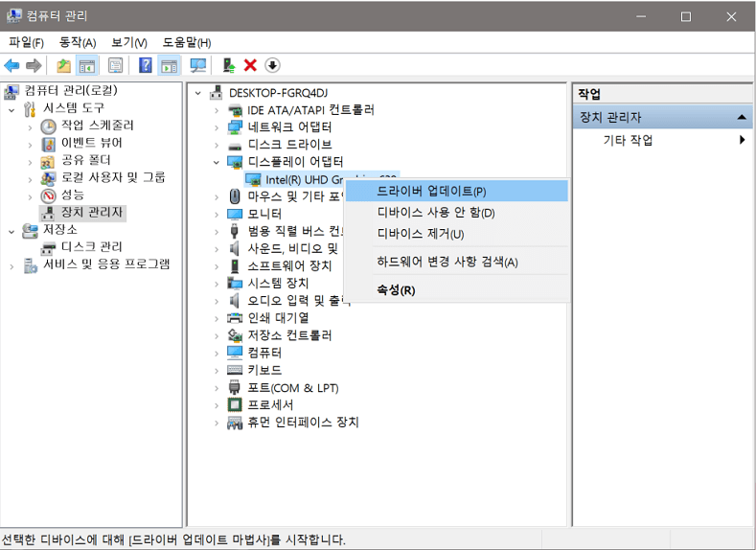Open the 동작(A) menu
The image size is (756, 550).
tap(78, 42)
